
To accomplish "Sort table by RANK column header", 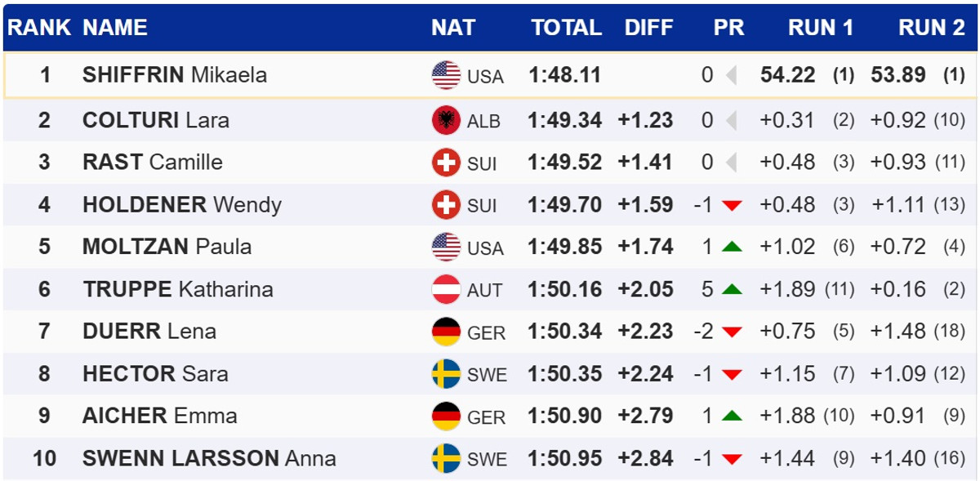I will (40, 28).
